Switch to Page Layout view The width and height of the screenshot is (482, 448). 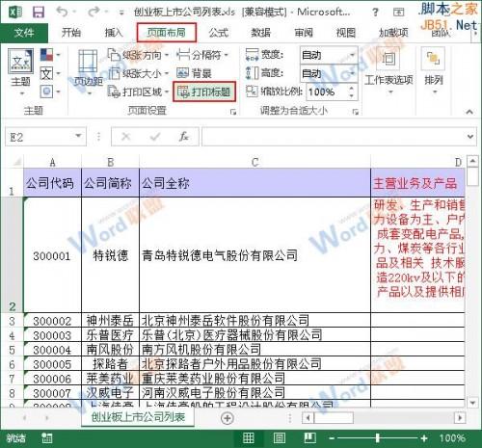279,437
